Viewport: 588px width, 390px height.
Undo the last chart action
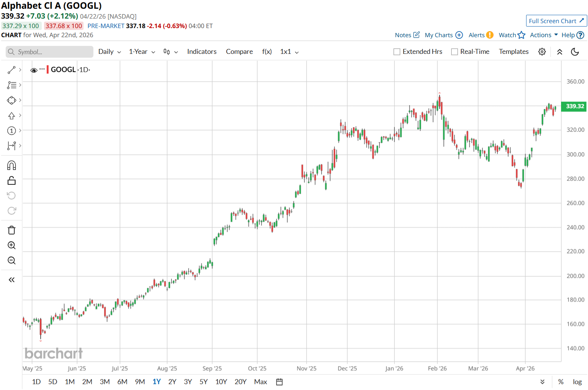tap(11, 196)
